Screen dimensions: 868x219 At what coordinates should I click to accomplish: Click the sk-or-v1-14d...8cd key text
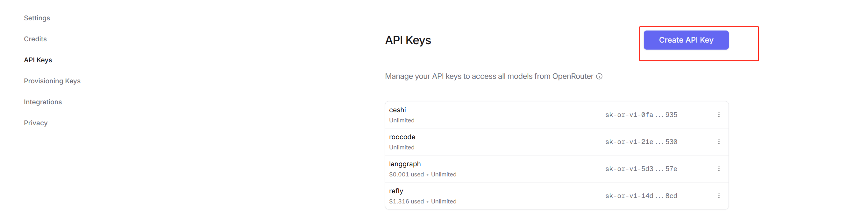pos(641,196)
